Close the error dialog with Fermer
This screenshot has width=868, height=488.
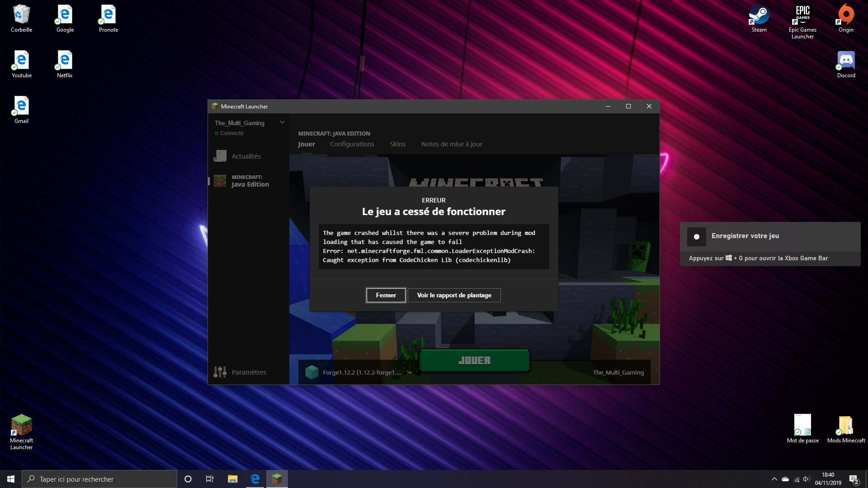click(386, 295)
